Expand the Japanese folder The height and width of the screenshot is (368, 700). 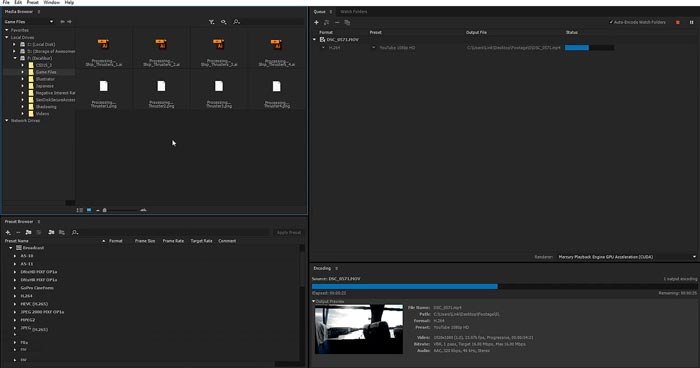[22, 86]
